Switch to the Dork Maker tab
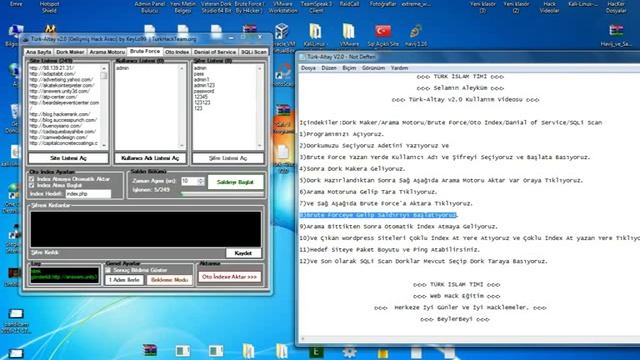The height and width of the screenshot is (360, 640). tap(70, 52)
